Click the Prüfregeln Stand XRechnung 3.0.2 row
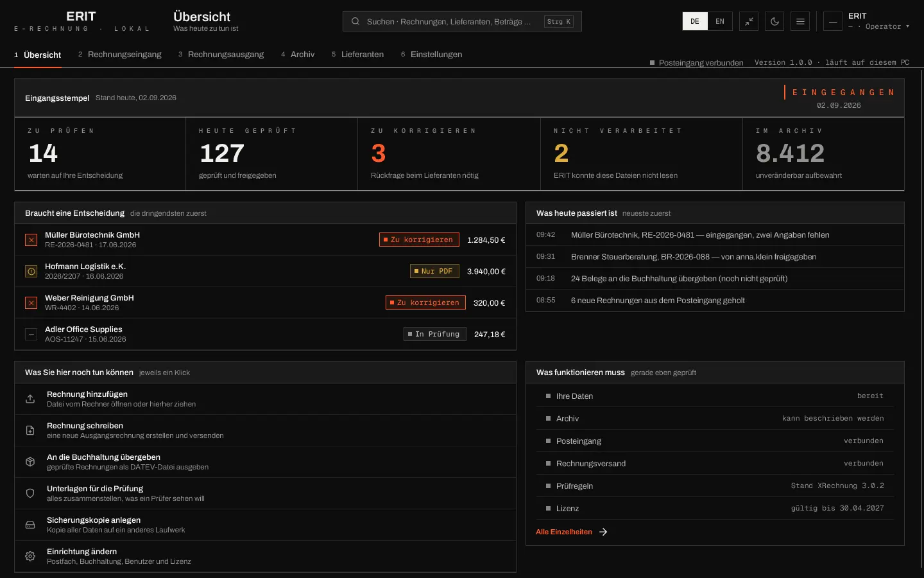This screenshot has width=924, height=578. tap(715, 486)
